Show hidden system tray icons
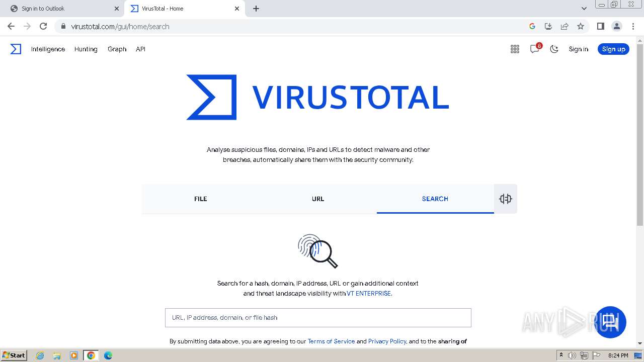644x362 pixels. coord(561,355)
